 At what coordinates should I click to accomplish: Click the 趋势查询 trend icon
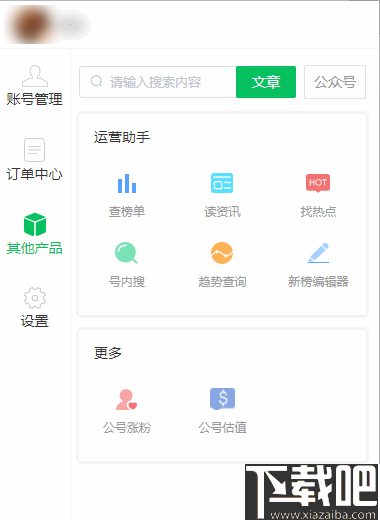click(x=222, y=253)
